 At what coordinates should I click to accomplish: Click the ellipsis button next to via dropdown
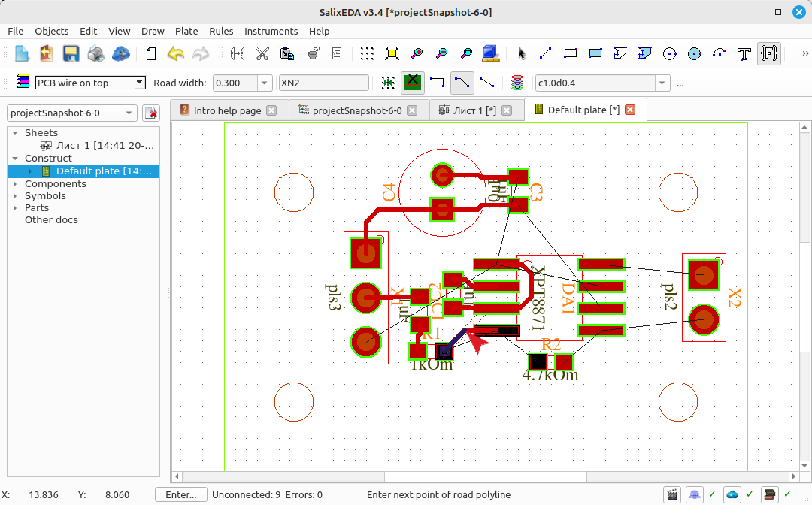pyautogui.click(x=680, y=83)
